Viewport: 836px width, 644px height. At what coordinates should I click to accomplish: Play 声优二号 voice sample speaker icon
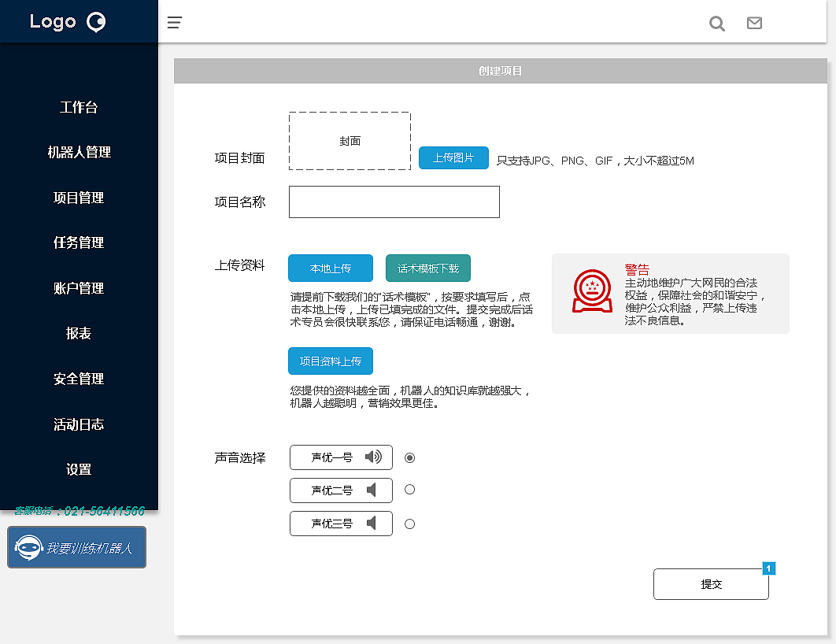coord(369,490)
